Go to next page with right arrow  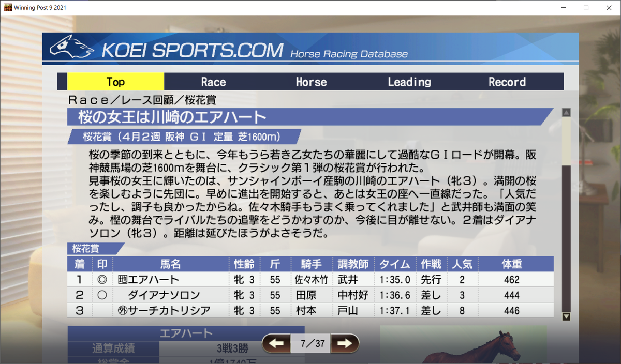tap(345, 343)
